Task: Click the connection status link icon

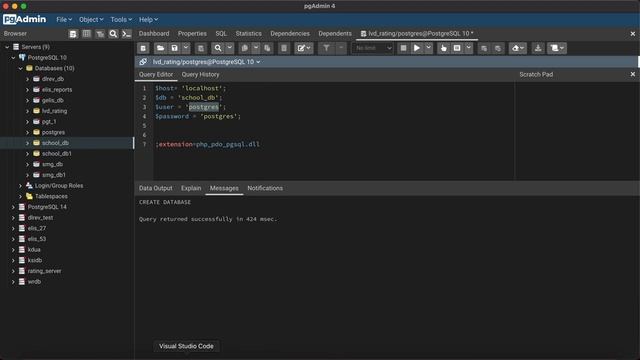Action: [x=143, y=62]
